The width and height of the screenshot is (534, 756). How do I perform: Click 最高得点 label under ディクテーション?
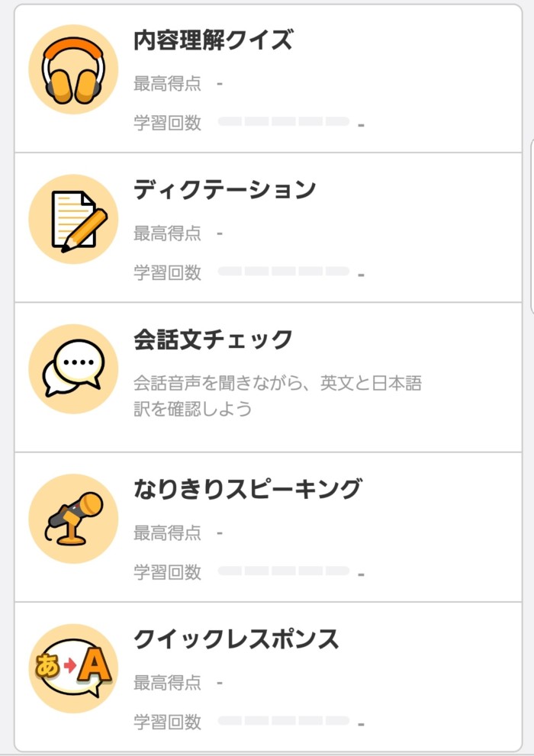[x=167, y=234]
